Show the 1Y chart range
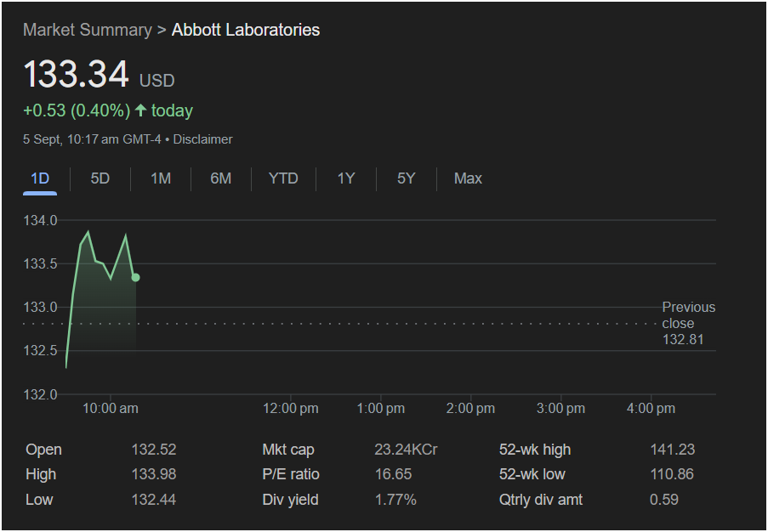This screenshot has width=768, height=532. click(x=346, y=178)
